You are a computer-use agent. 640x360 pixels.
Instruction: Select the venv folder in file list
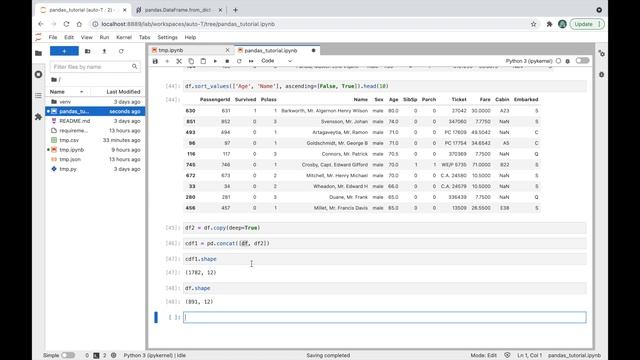[x=95, y=102]
